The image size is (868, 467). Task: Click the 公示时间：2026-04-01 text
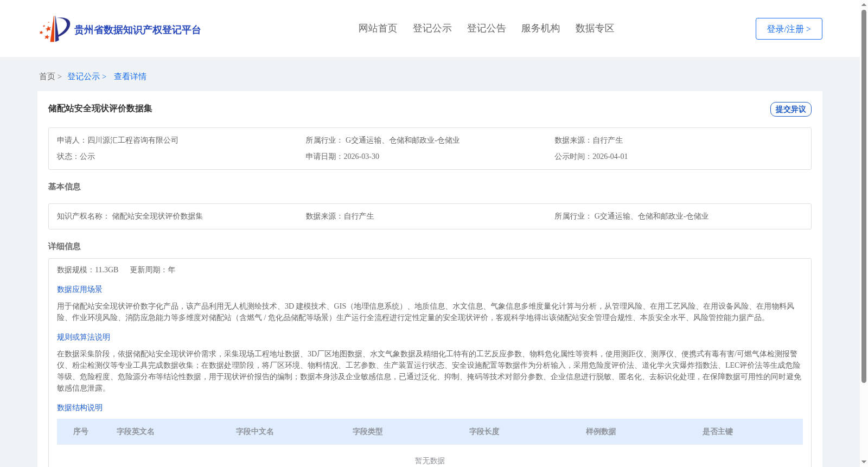click(x=591, y=156)
